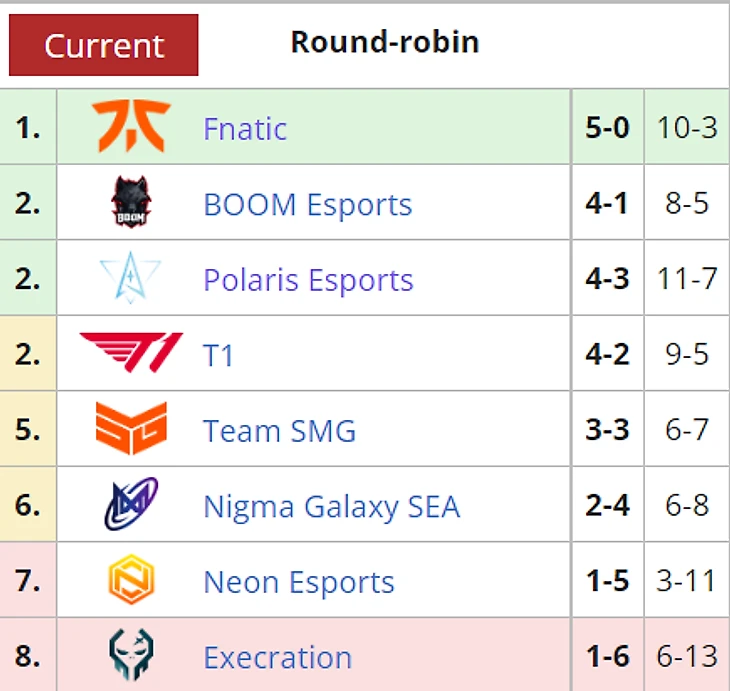The height and width of the screenshot is (691, 730).
Task: Open the Team SMG link
Action: point(279,431)
